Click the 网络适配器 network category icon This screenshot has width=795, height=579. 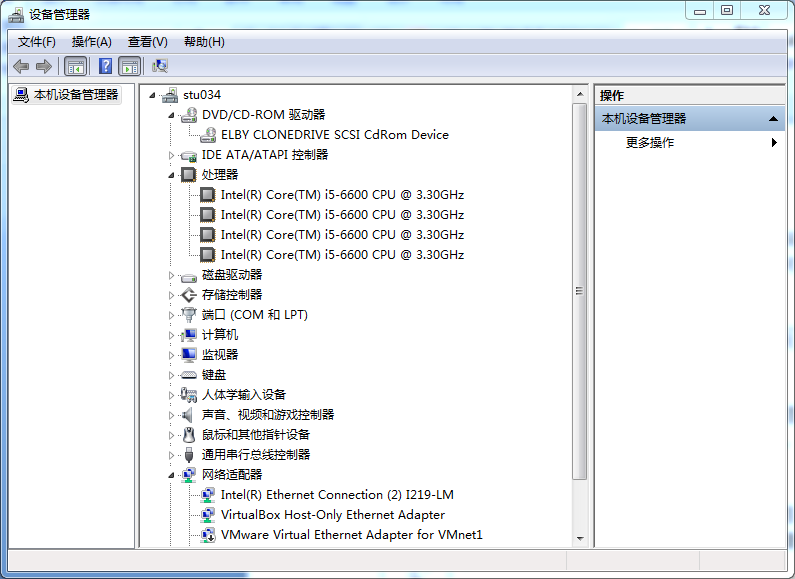point(189,475)
